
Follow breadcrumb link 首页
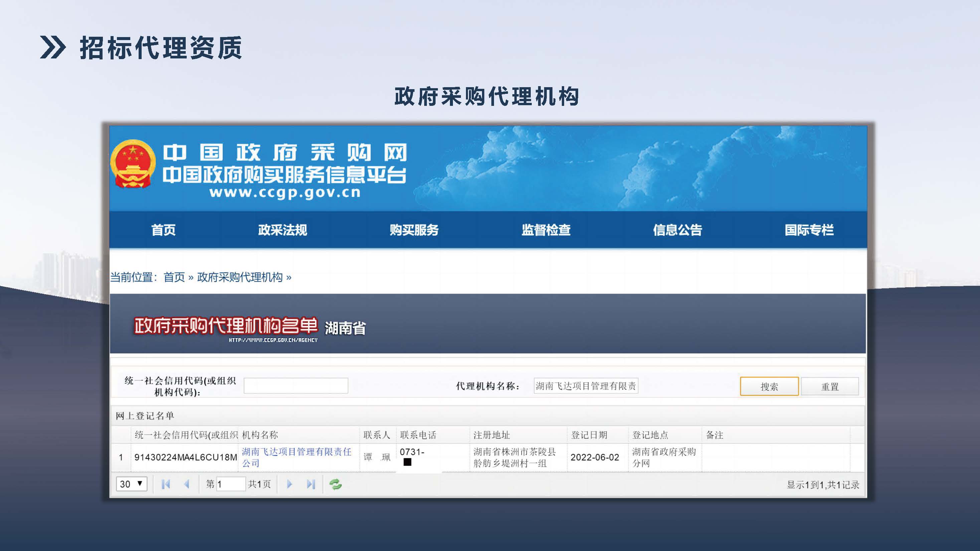(174, 277)
